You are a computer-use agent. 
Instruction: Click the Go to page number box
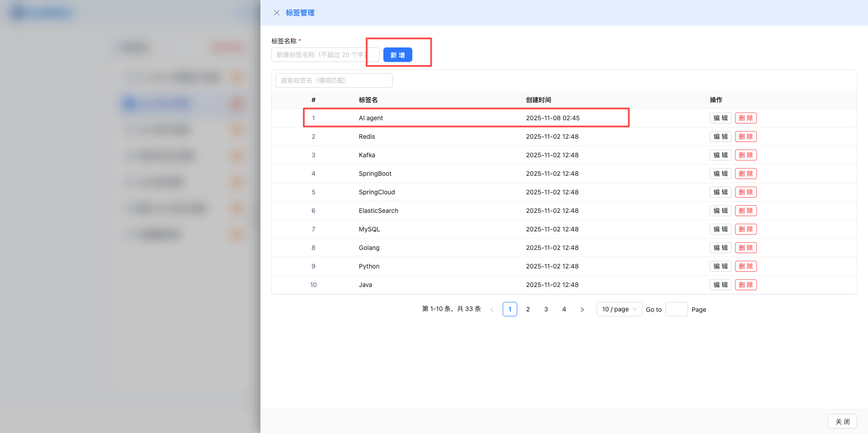[x=676, y=309]
